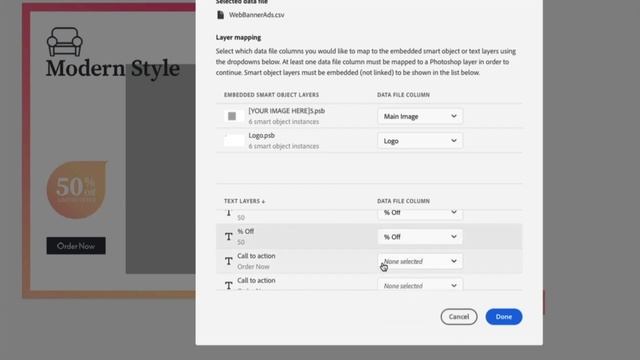Click the Cancel button
Image resolution: width=640 pixels, height=360 pixels.
tap(459, 317)
